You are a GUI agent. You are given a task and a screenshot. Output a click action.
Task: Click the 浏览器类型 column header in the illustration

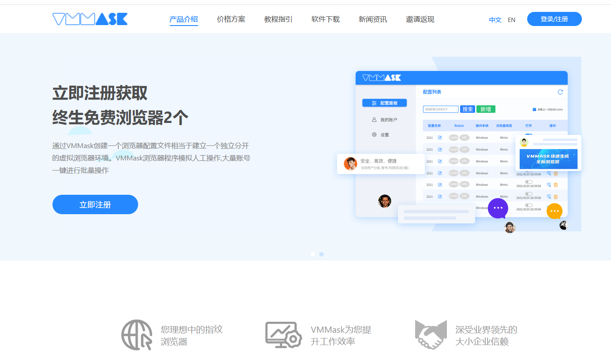tap(504, 126)
